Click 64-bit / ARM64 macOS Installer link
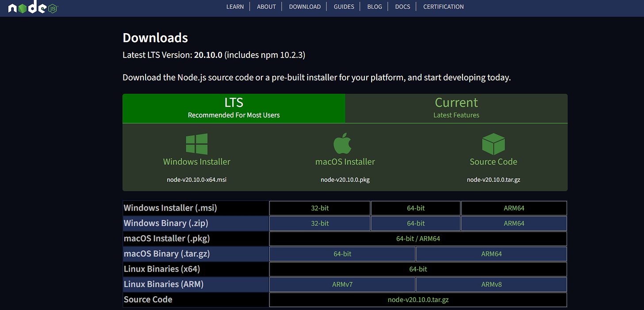Viewport: 644px width, 310px height. pyautogui.click(x=418, y=239)
